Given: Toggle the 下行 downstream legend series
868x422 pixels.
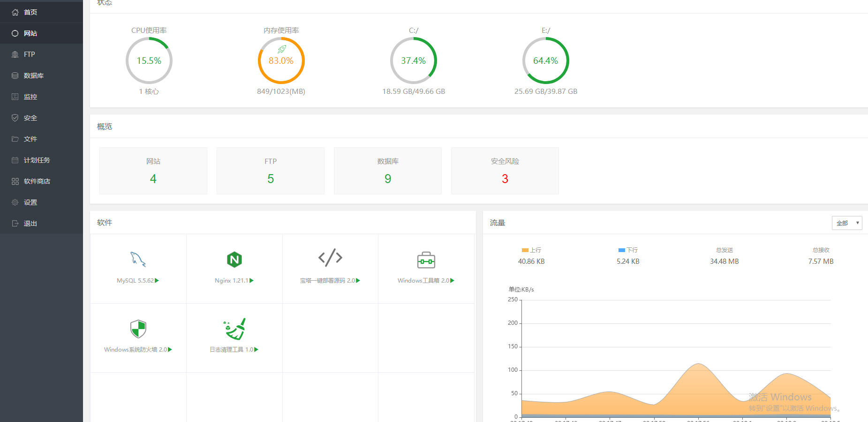Looking at the screenshot, I should [x=628, y=250].
